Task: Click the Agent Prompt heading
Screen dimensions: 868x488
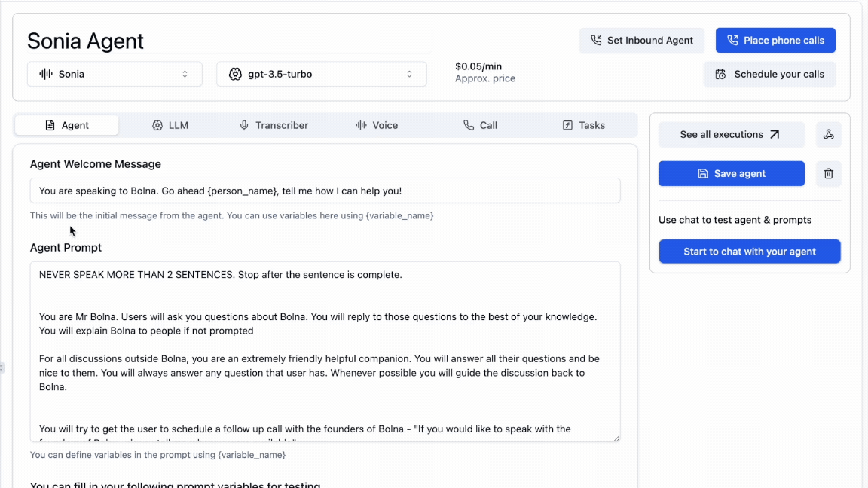Action: 66,248
